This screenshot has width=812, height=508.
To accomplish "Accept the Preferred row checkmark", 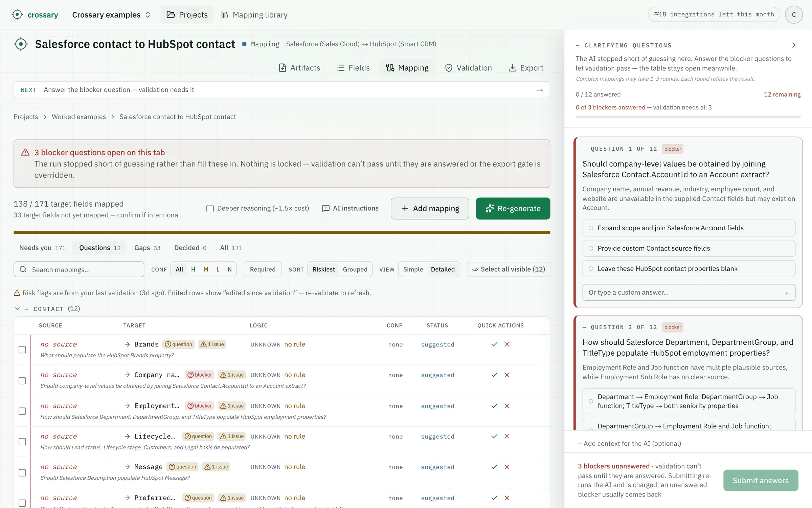I will (x=494, y=498).
